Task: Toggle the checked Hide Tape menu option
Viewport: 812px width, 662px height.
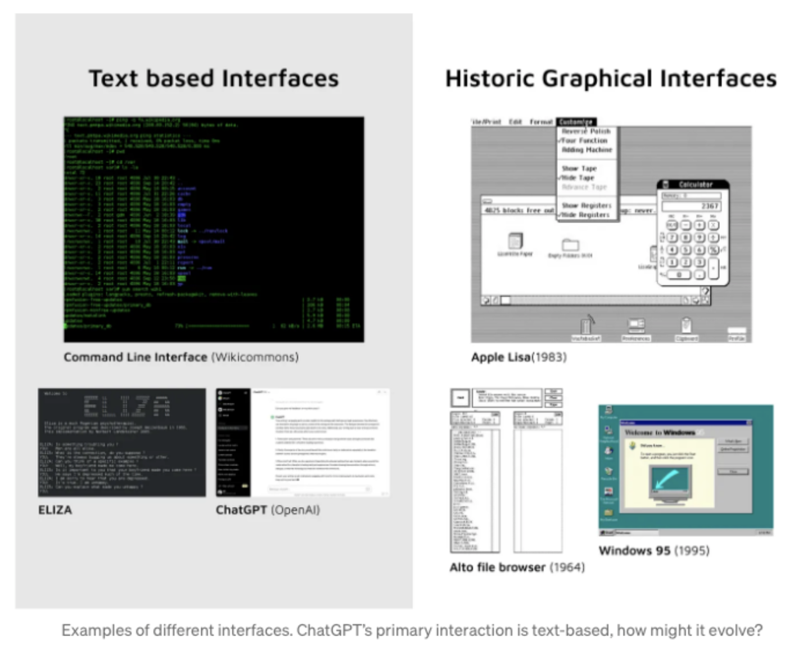Action: click(578, 178)
